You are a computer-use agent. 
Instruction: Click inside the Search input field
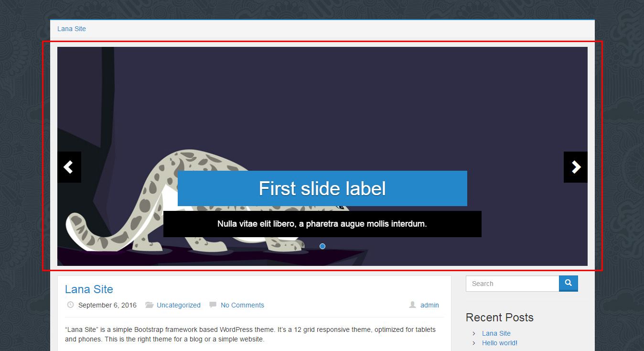506,283
